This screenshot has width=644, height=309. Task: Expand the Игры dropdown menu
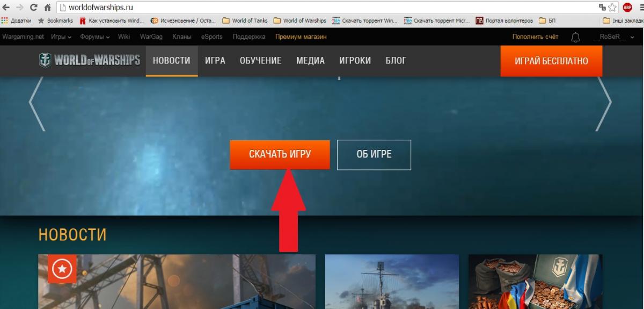(61, 37)
